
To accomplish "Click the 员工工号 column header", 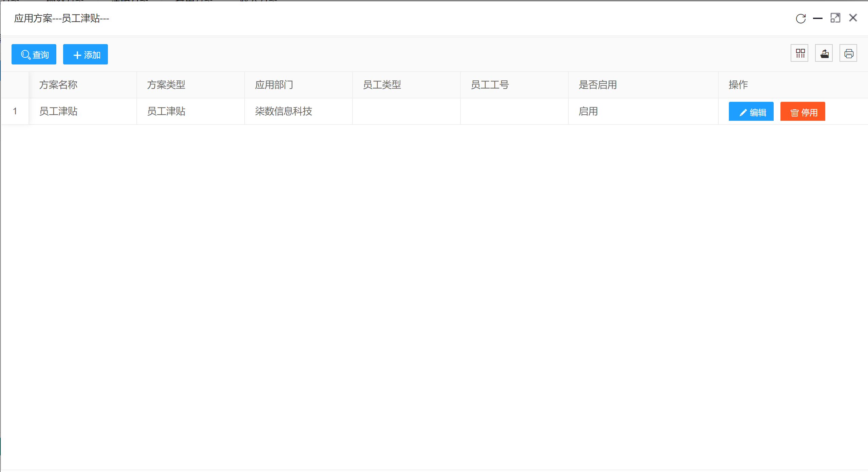I will pyautogui.click(x=490, y=85).
